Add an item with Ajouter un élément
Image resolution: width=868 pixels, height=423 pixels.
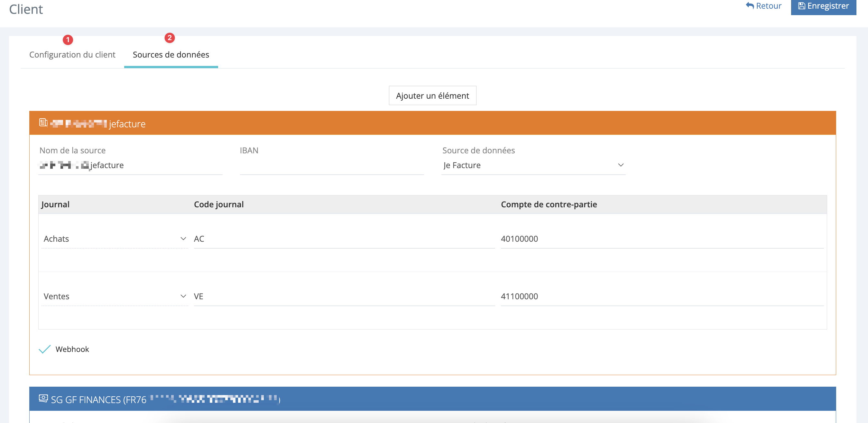coord(432,96)
